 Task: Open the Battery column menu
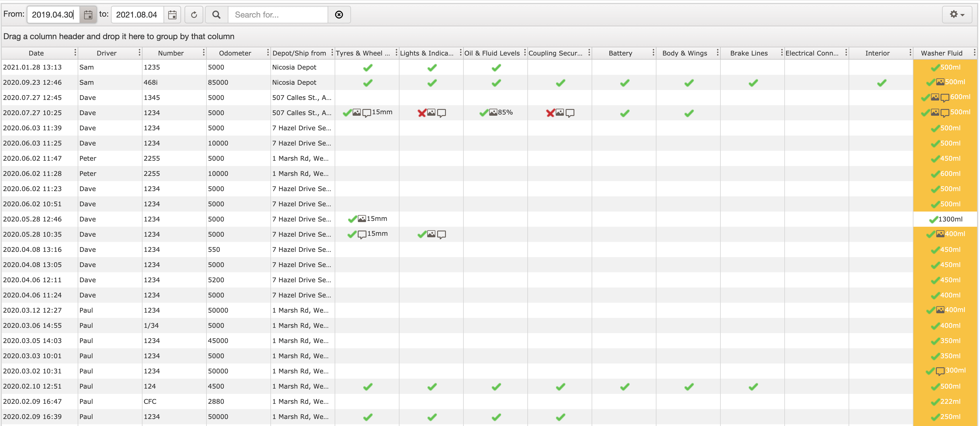[654, 53]
